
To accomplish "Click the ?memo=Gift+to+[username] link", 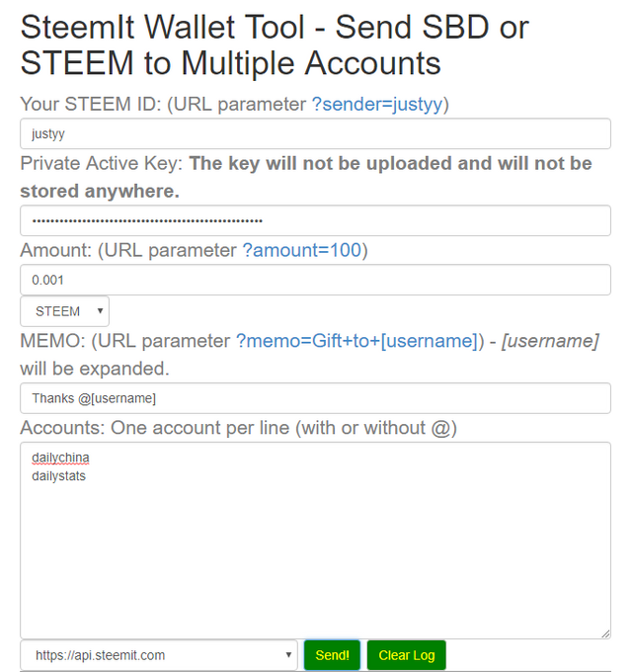I will tap(356, 341).
